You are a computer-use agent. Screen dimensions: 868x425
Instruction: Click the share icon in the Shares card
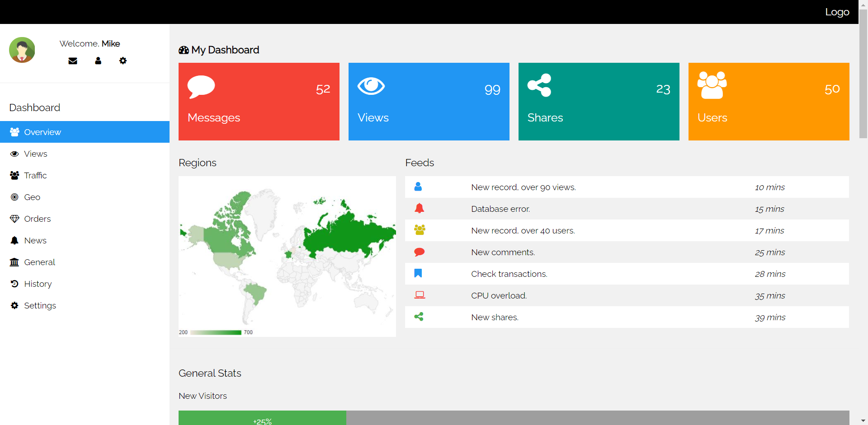[539, 85]
